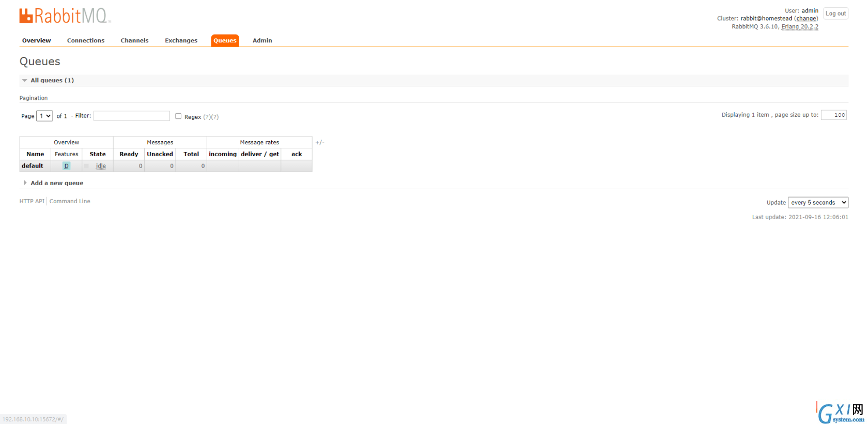Click the RabbitMQ logo
This screenshot has height=424, width=868.
click(65, 16)
